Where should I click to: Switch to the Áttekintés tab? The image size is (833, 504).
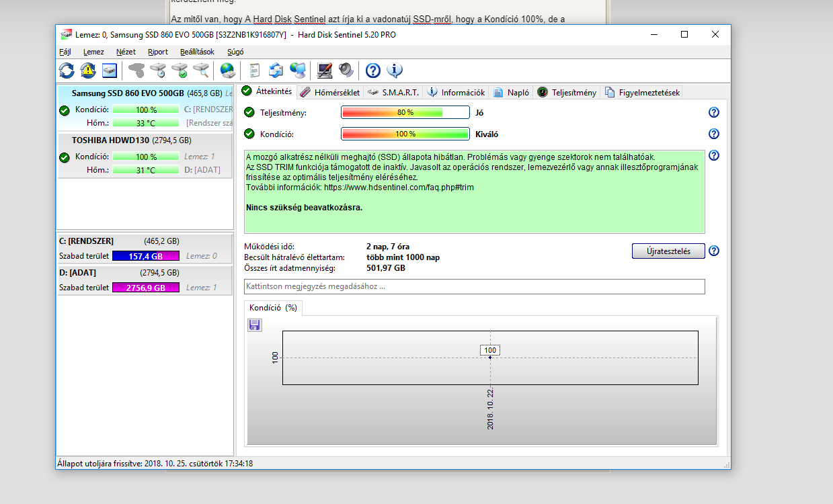267,91
